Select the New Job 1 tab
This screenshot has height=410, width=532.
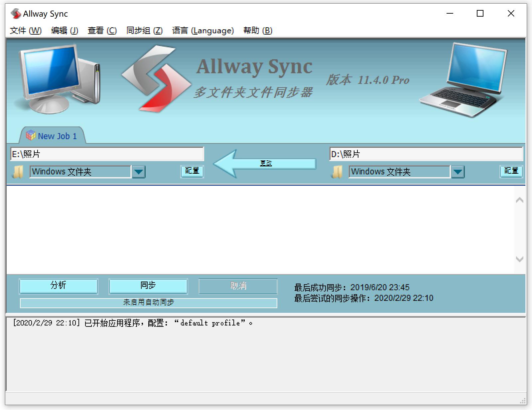pyautogui.click(x=52, y=136)
